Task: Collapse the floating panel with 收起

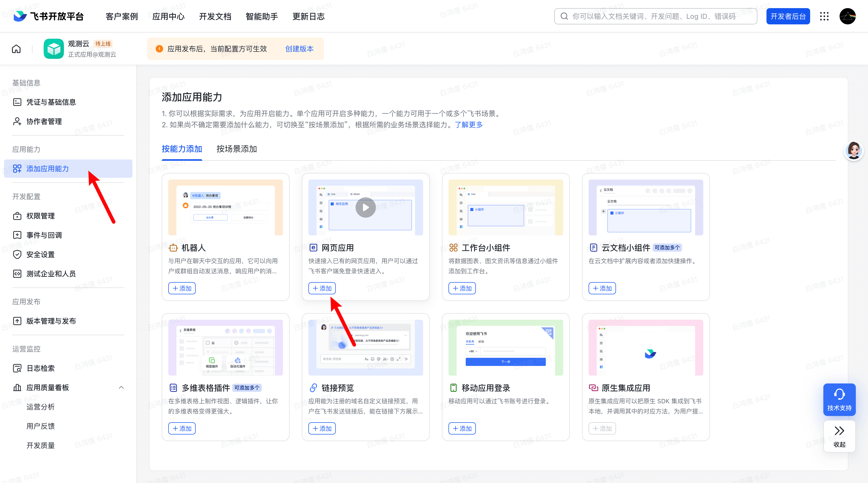Action: 839,436
